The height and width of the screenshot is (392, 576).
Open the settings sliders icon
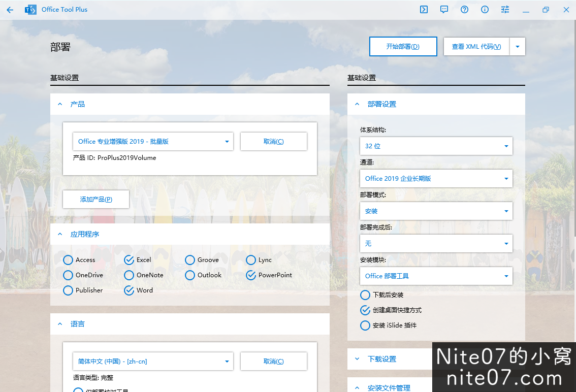click(505, 10)
